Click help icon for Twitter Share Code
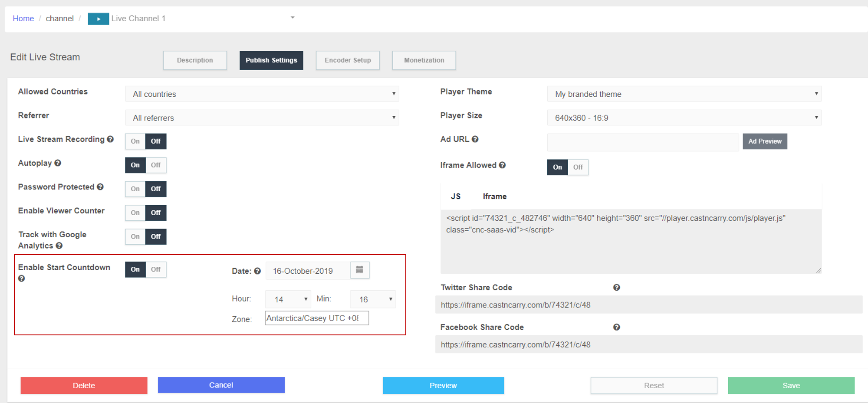Image resolution: width=868 pixels, height=403 pixels. tap(616, 288)
